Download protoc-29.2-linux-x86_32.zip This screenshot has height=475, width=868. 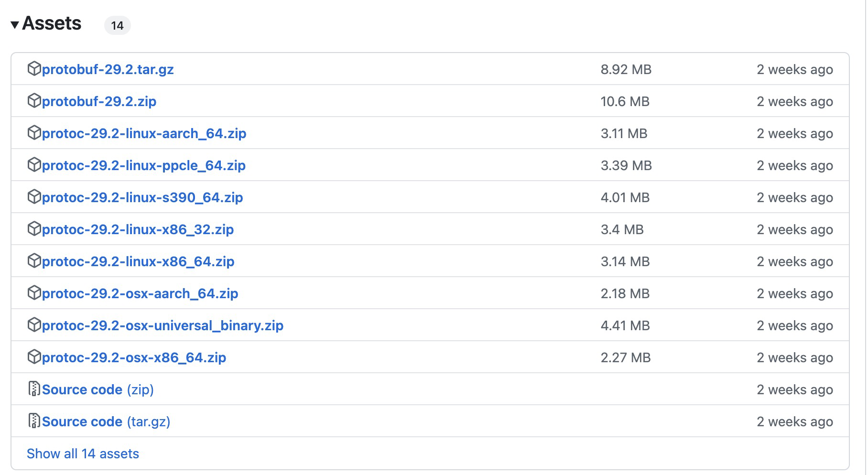(138, 230)
